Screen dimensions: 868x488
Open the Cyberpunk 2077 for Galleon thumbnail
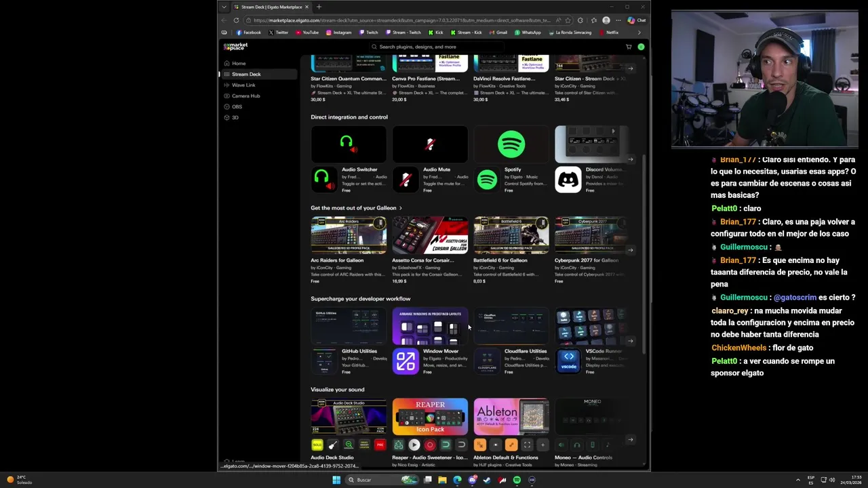(x=591, y=235)
